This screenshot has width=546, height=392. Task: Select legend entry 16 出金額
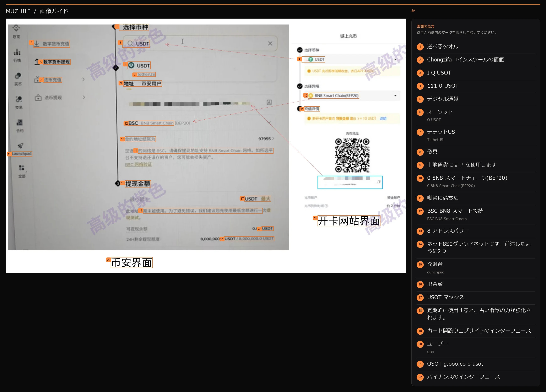476,284
